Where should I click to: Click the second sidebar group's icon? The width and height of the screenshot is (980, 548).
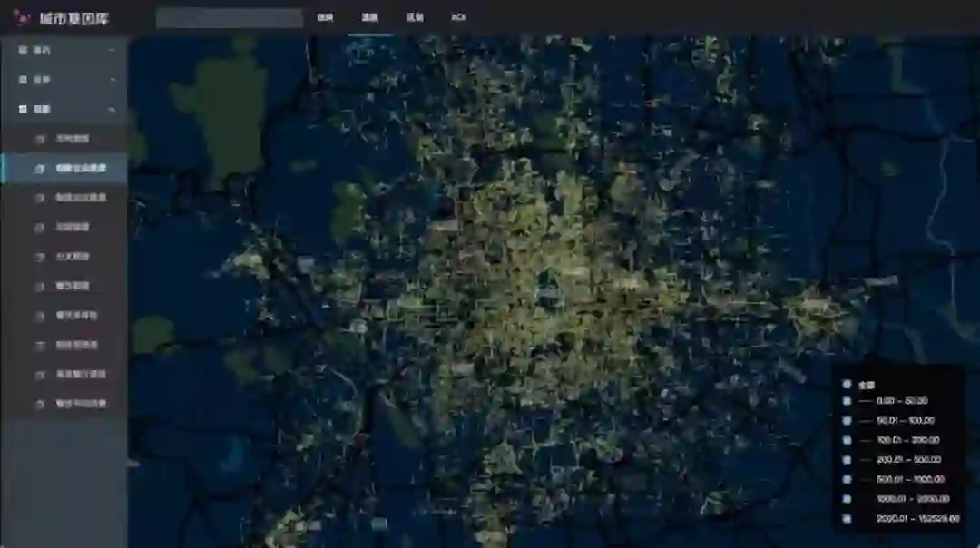point(23,79)
